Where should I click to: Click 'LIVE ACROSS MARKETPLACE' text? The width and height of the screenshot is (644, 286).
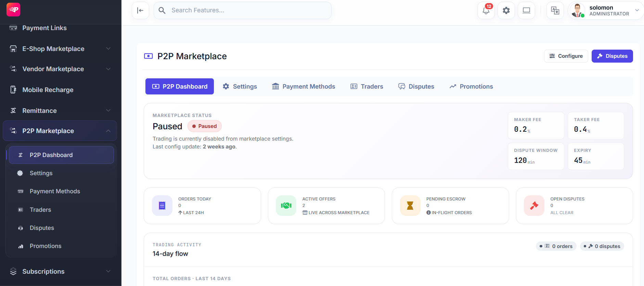coord(339,213)
